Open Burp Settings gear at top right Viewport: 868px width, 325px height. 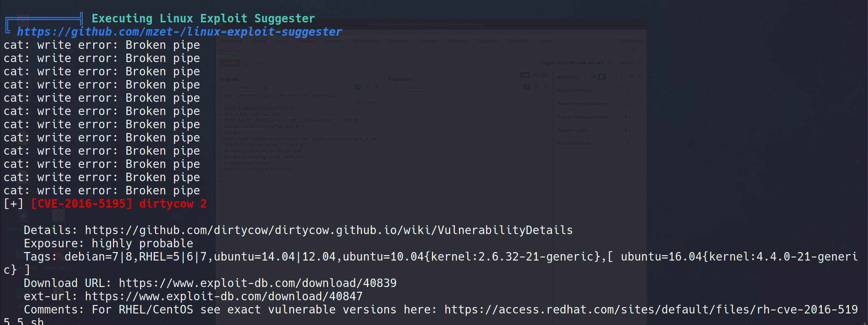click(x=623, y=41)
